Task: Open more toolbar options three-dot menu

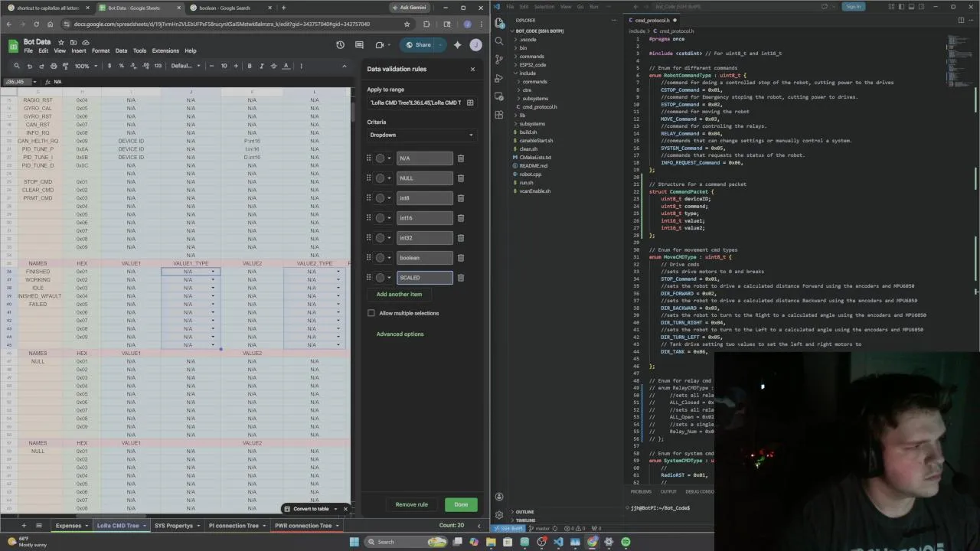Action: coord(302,66)
